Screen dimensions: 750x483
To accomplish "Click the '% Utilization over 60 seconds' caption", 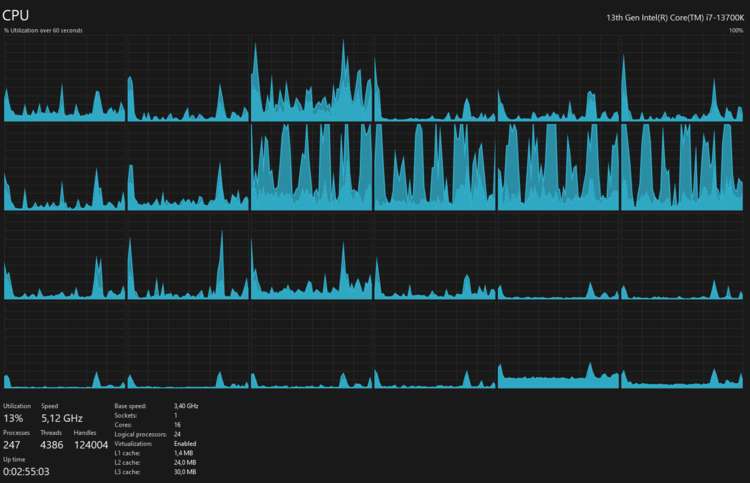I will [43, 30].
